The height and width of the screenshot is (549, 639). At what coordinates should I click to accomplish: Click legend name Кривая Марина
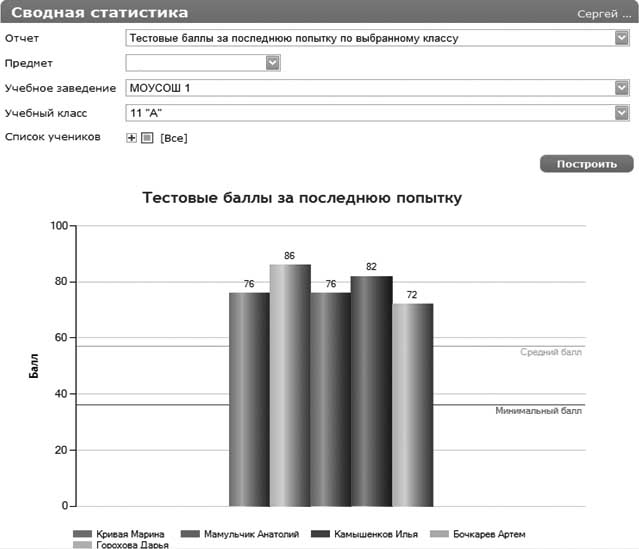pyautogui.click(x=130, y=534)
